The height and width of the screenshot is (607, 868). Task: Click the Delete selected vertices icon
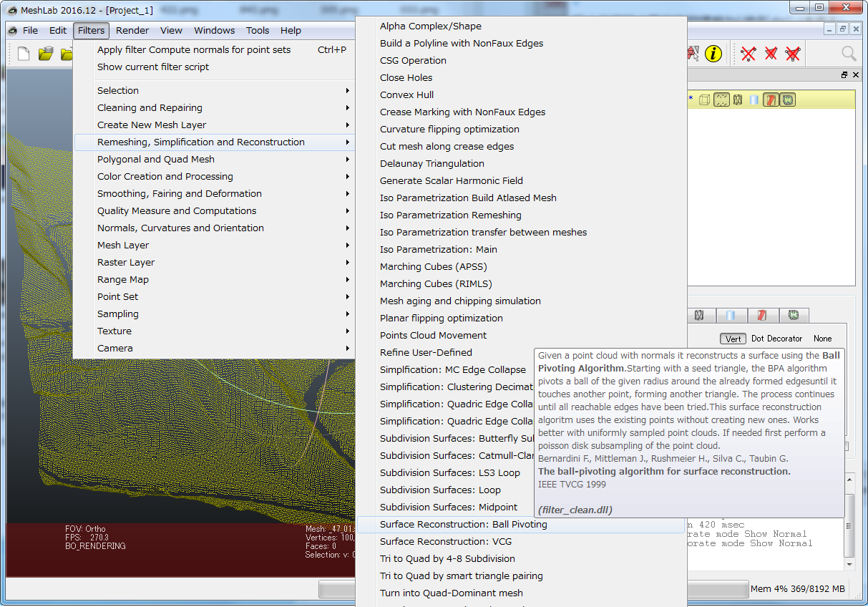(748, 54)
